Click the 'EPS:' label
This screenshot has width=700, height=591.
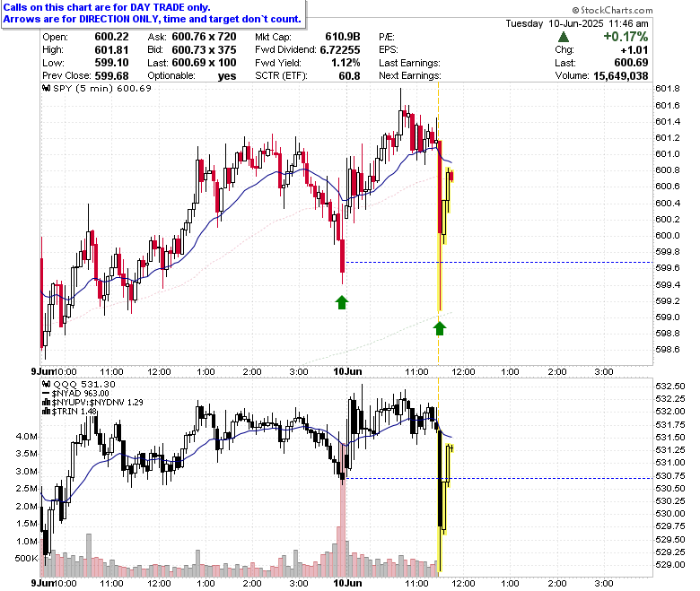388,50
